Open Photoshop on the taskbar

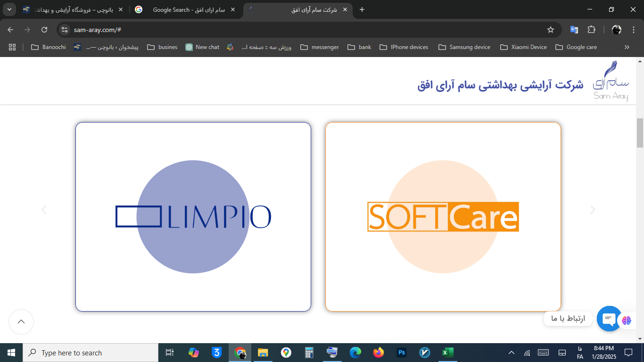click(402, 353)
